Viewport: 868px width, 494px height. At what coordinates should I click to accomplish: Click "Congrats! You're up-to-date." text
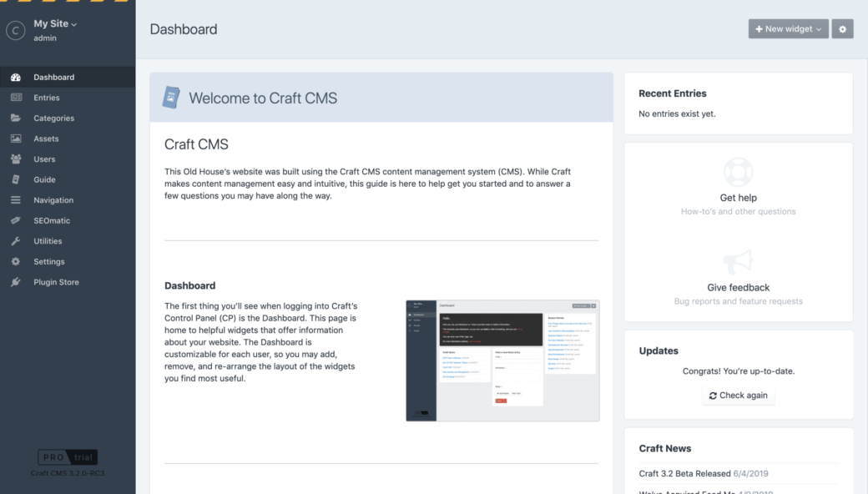[x=738, y=371]
